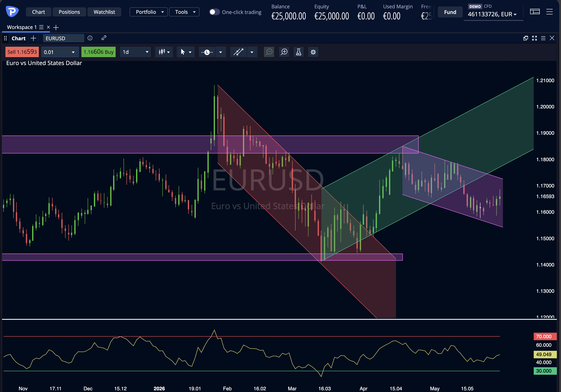Add a new chart tab with plus

33,38
